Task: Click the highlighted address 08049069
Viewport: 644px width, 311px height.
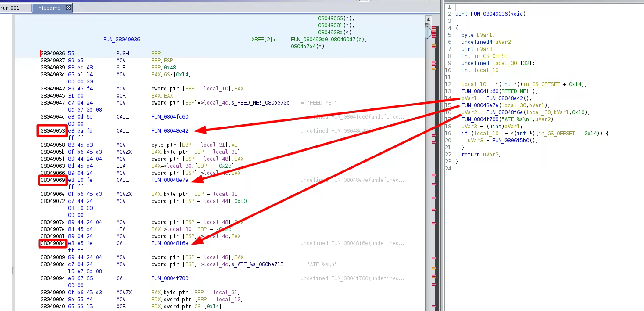Action: (x=53, y=180)
